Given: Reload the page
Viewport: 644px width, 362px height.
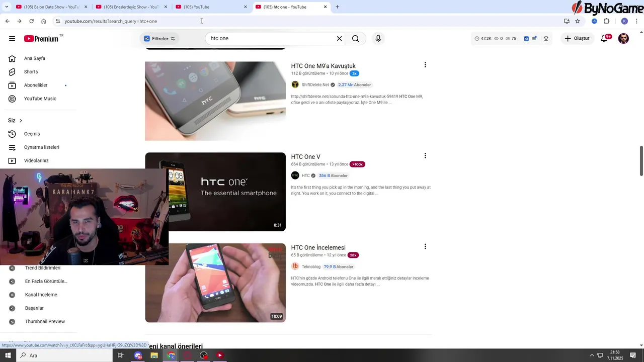Looking at the screenshot, I should pyautogui.click(x=31, y=21).
